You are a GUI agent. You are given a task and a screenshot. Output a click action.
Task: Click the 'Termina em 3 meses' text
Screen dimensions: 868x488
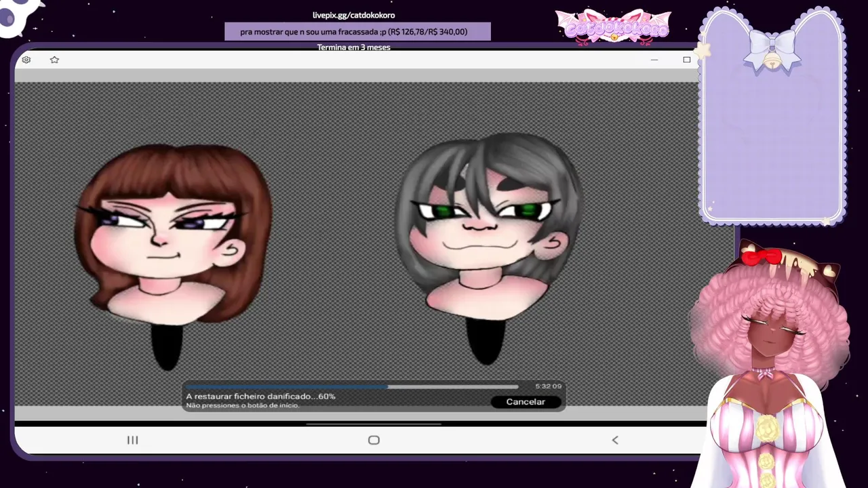pyautogui.click(x=354, y=47)
